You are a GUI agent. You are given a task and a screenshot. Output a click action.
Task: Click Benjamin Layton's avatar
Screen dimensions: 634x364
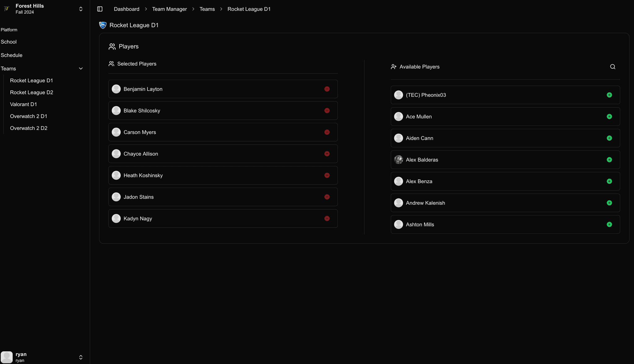[x=116, y=89]
